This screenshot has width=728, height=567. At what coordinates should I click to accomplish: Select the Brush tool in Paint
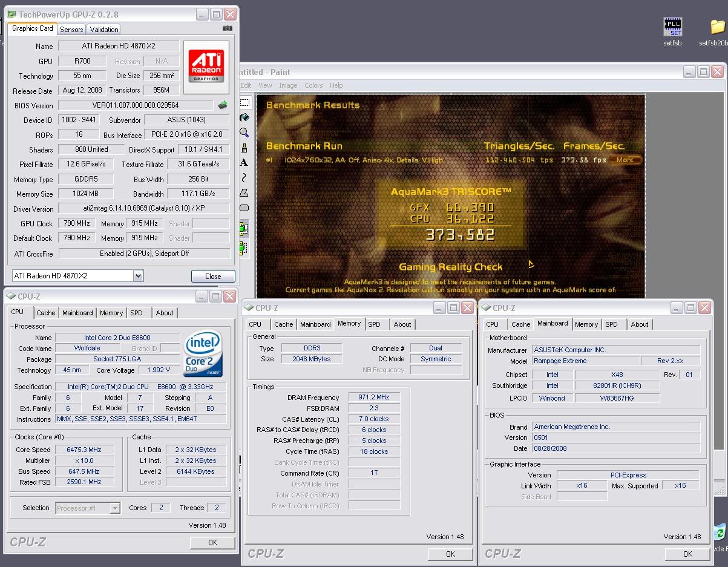(x=244, y=148)
